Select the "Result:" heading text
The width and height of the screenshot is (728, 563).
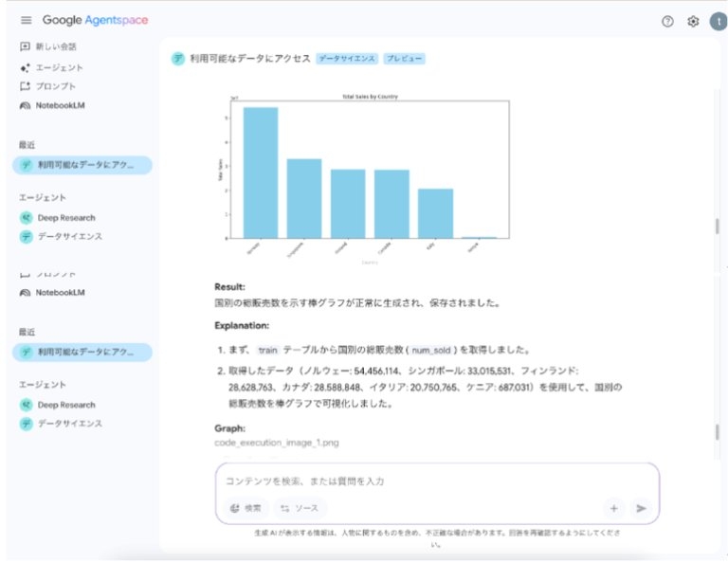tap(229, 287)
